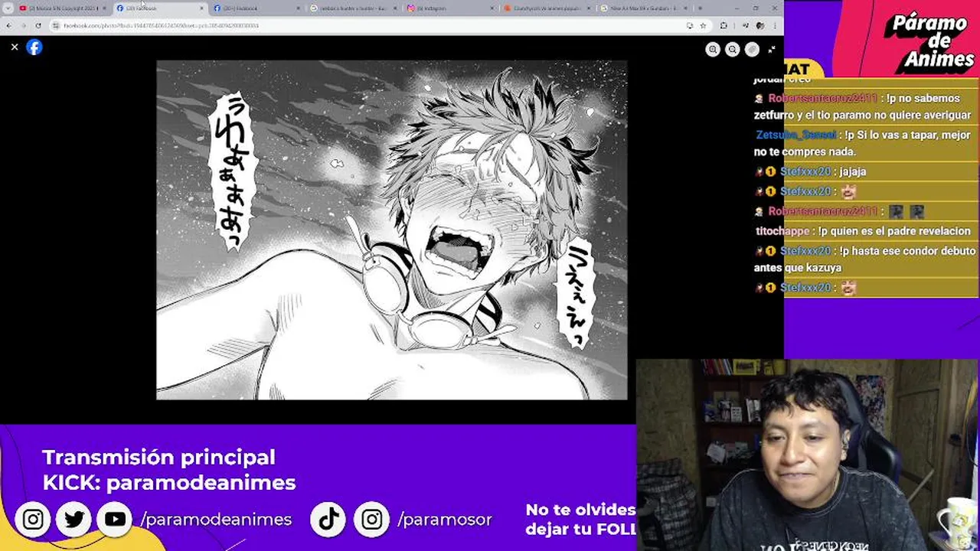Close the Crunchyroll tab
This screenshot has height=551, width=980.
[588, 8]
